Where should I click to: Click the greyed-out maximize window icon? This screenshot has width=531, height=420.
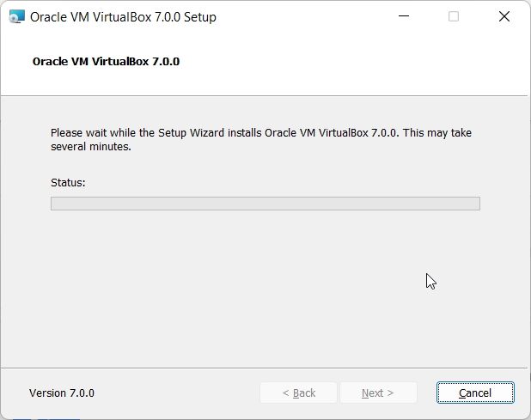[x=454, y=16]
